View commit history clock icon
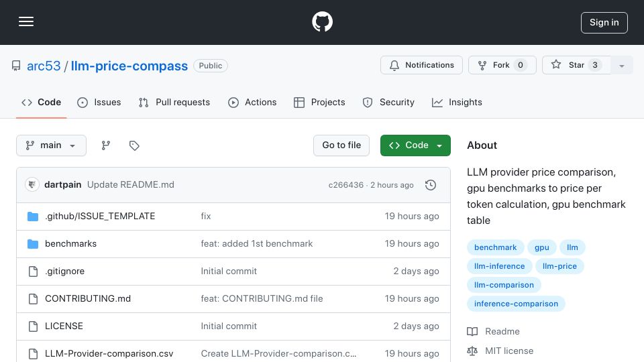This screenshot has width=644, height=362. click(x=431, y=185)
